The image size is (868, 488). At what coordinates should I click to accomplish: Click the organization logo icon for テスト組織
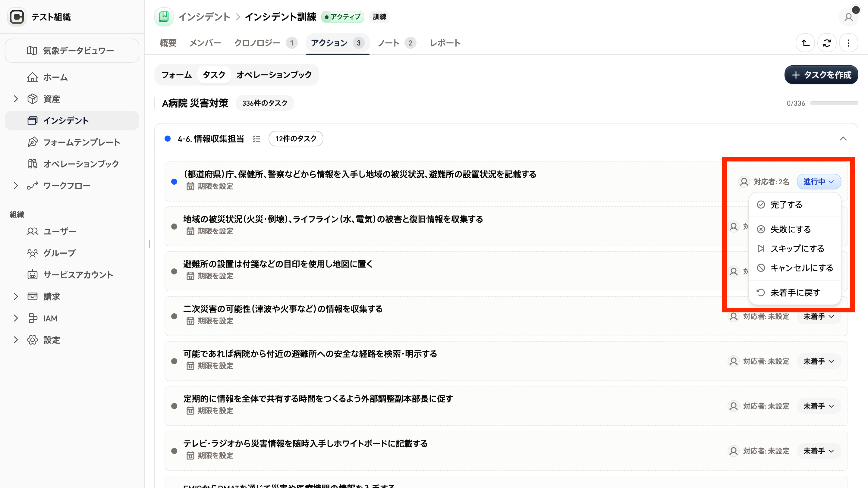(x=17, y=17)
